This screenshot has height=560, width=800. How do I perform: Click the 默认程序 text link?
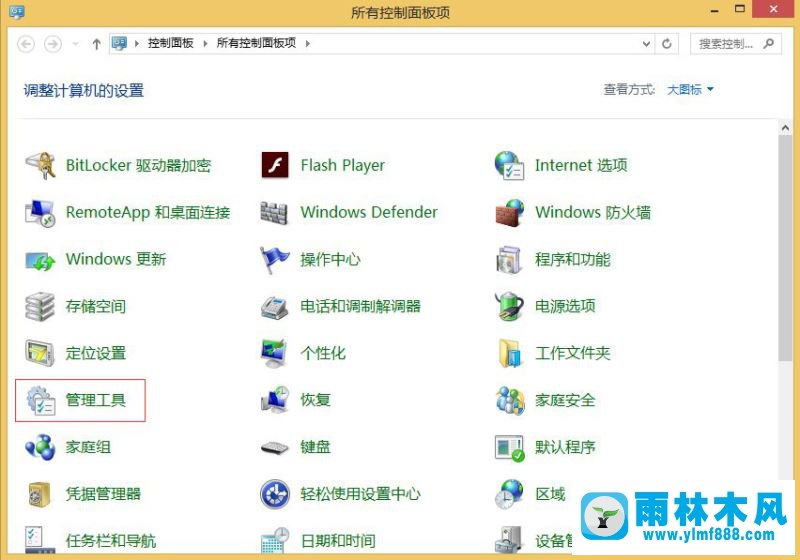pos(565,447)
